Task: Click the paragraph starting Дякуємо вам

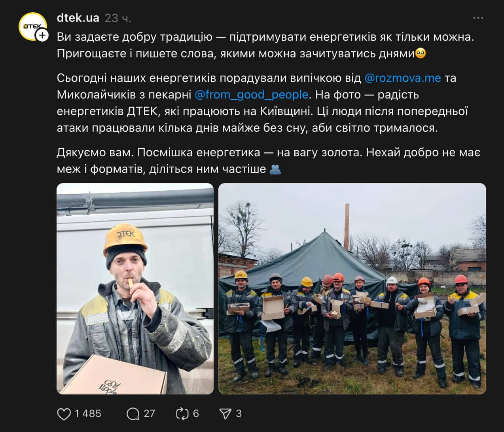Action: [269, 161]
